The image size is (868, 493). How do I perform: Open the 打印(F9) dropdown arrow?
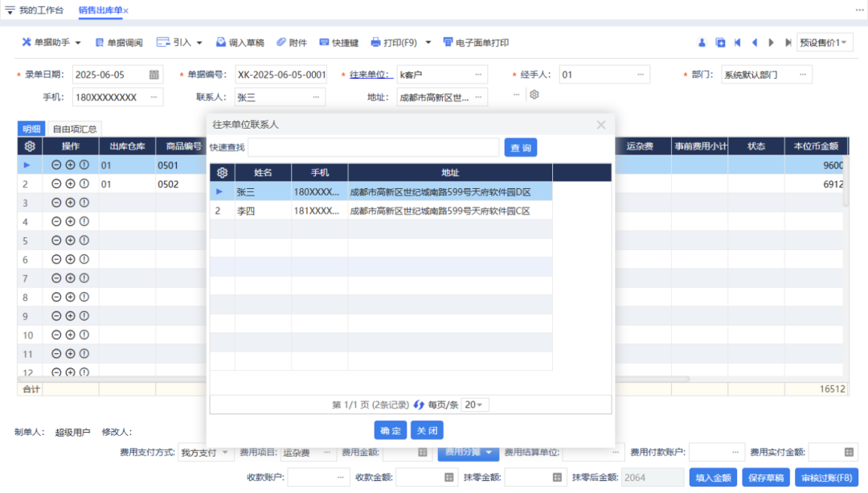pos(428,43)
